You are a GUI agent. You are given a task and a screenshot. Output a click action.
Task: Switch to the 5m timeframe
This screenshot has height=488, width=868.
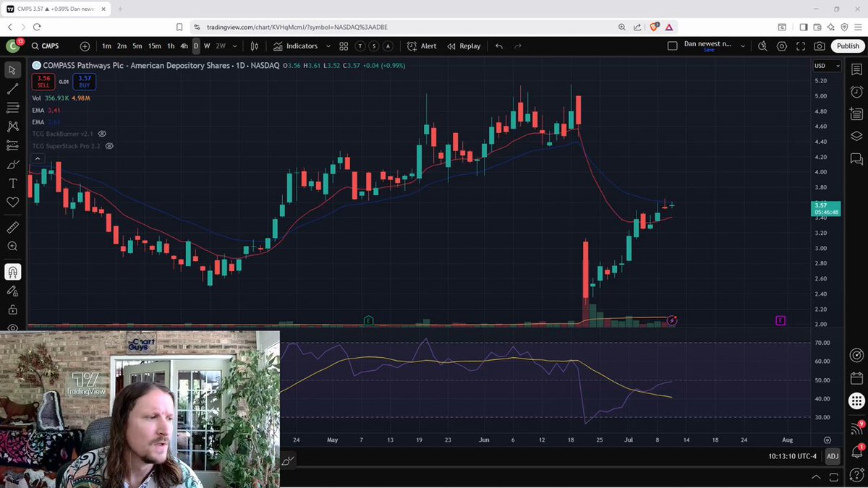pyautogui.click(x=137, y=46)
